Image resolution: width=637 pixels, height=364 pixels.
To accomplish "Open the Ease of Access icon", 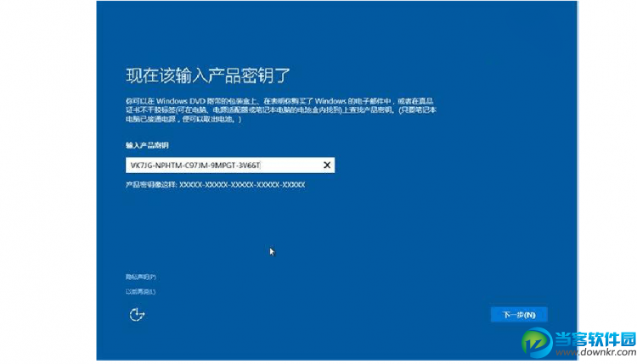I will coord(137,315).
